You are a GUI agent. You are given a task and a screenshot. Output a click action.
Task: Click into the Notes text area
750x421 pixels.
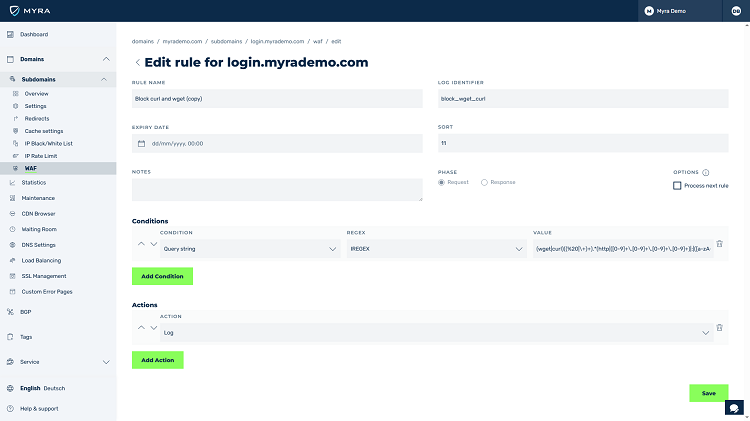(x=277, y=190)
